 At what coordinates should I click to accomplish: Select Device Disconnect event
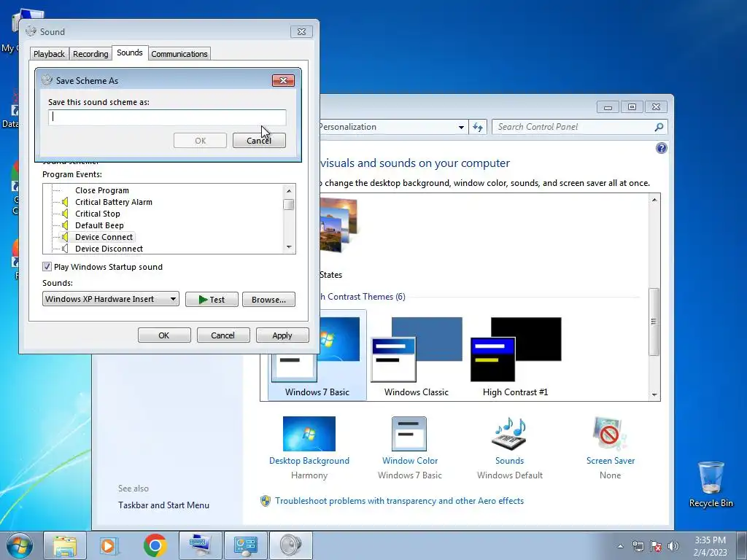pyautogui.click(x=109, y=249)
